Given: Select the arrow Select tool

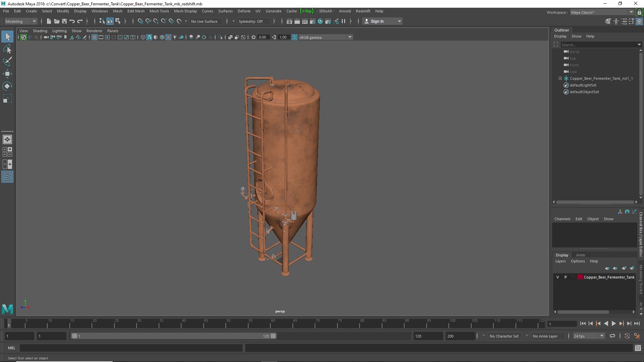Looking at the screenshot, I should point(7,37).
